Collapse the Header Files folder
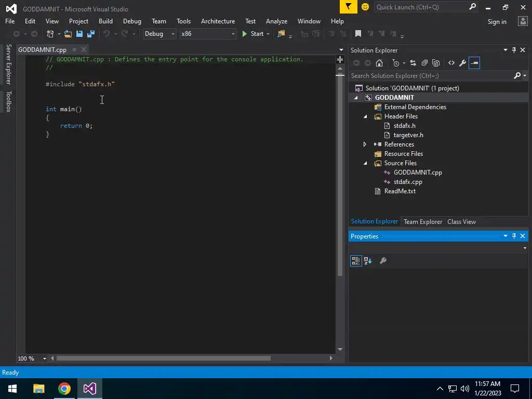532x399 pixels. [x=365, y=116]
